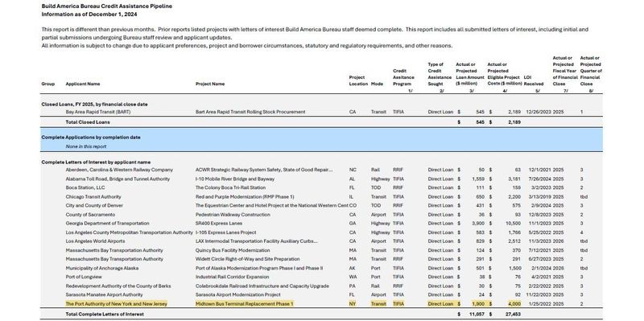644x321 pixels.
Task: Click the '27,453' total eligible costs
Action: pos(513,314)
